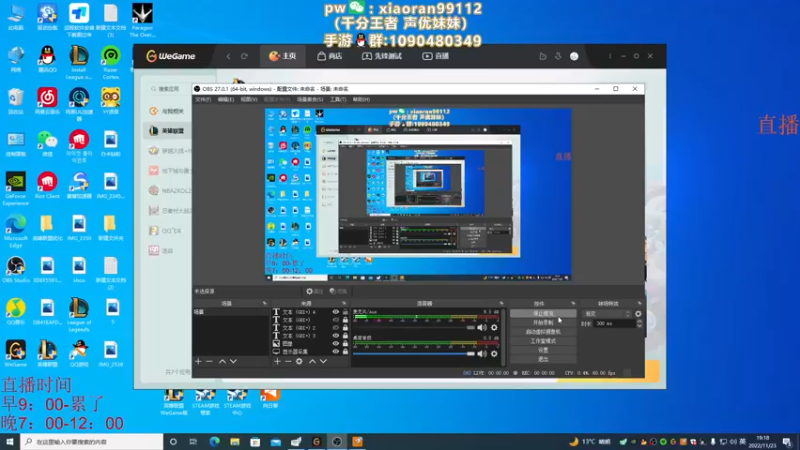This screenshot has width=800, height=450.
Task: Pop out the Sources dock panel
Action: (344, 304)
